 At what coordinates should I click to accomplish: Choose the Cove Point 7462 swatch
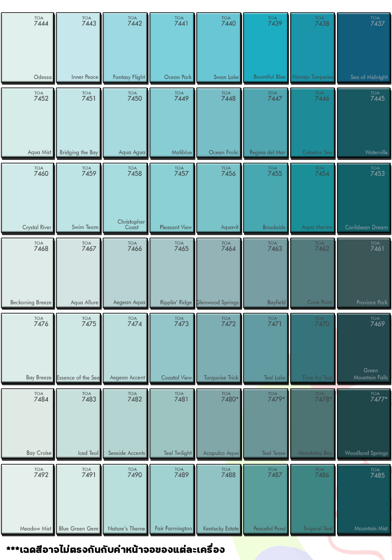(x=312, y=273)
